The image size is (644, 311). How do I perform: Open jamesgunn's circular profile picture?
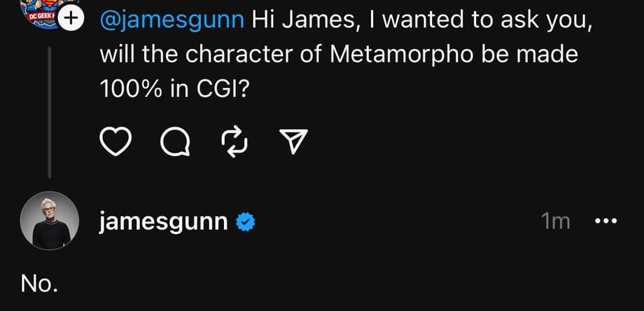(x=49, y=220)
